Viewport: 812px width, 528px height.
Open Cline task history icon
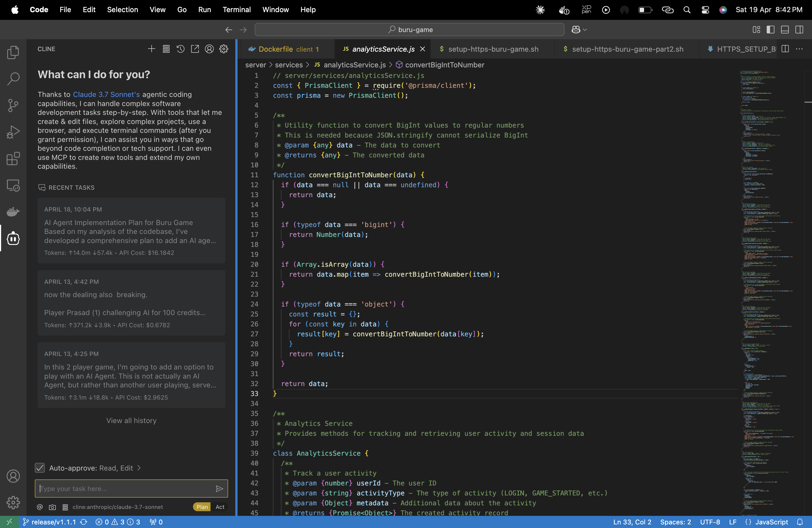coord(180,49)
